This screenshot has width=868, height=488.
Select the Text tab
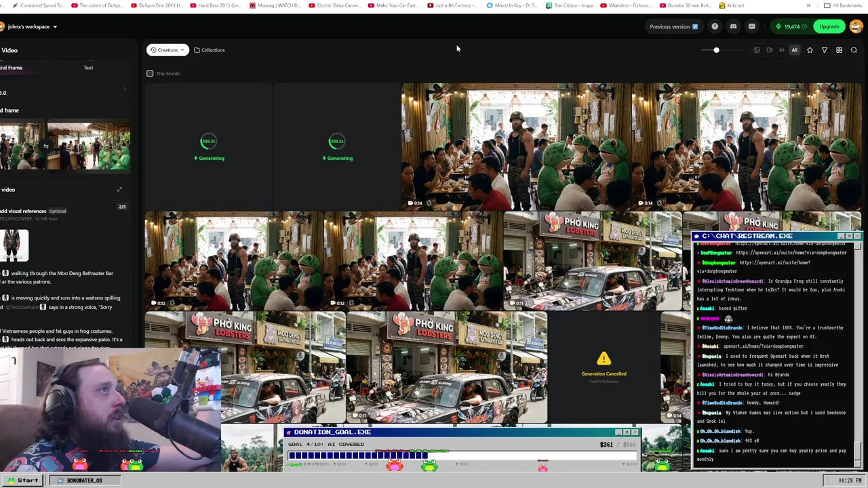(88, 68)
